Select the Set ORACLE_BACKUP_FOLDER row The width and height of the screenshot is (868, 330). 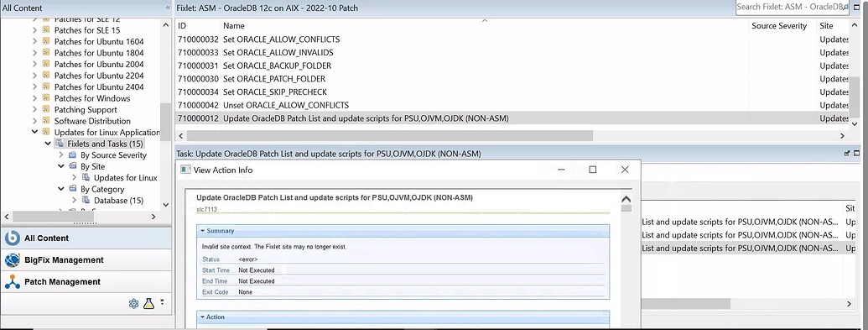point(512,65)
